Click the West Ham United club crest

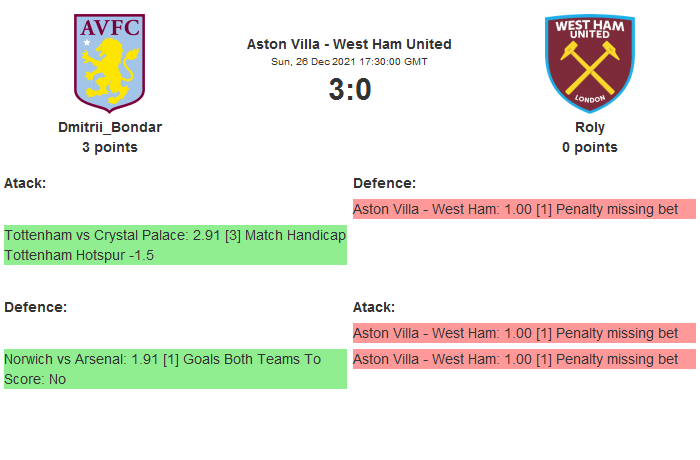(x=589, y=63)
